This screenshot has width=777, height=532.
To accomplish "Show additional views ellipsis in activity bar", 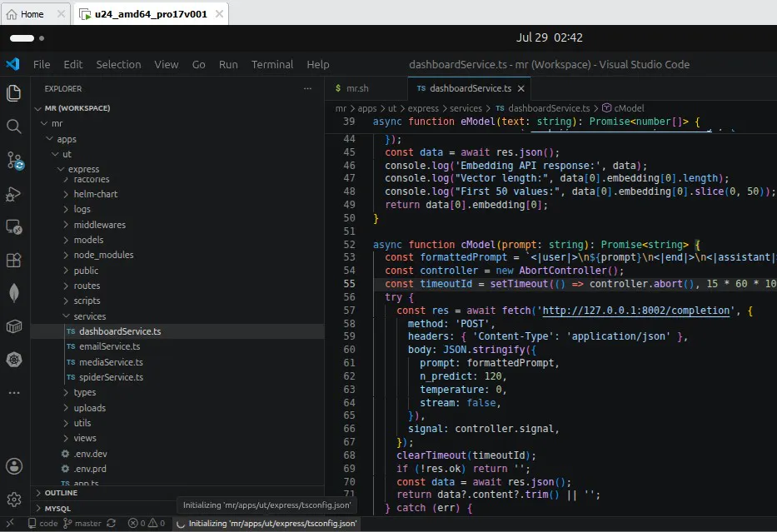I will point(14,393).
